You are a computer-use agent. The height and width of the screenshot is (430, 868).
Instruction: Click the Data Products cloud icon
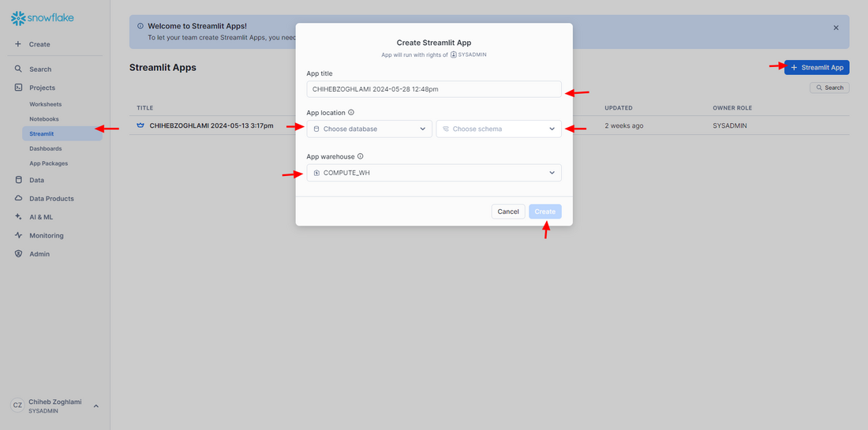coord(18,198)
